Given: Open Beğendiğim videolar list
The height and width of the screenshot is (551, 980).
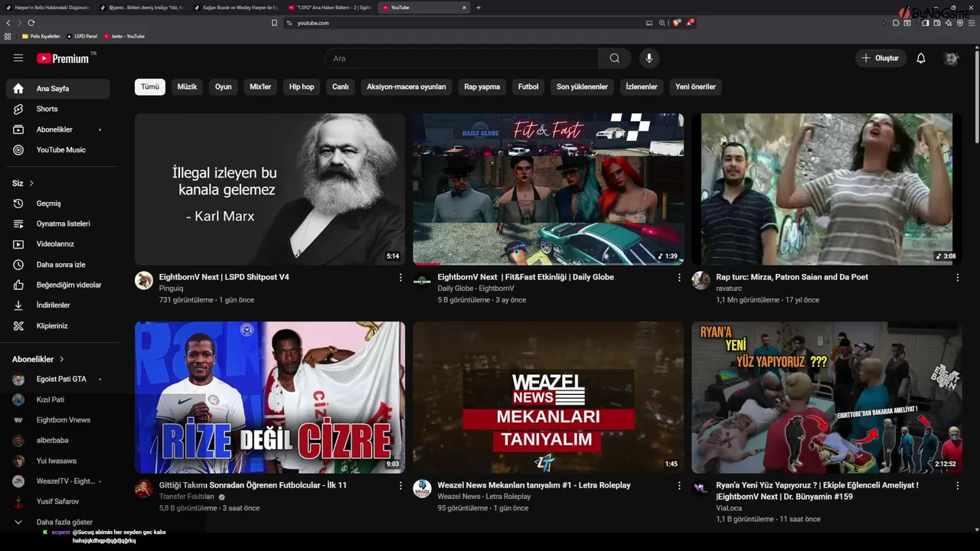Looking at the screenshot, I should click(x=58, y=285).
